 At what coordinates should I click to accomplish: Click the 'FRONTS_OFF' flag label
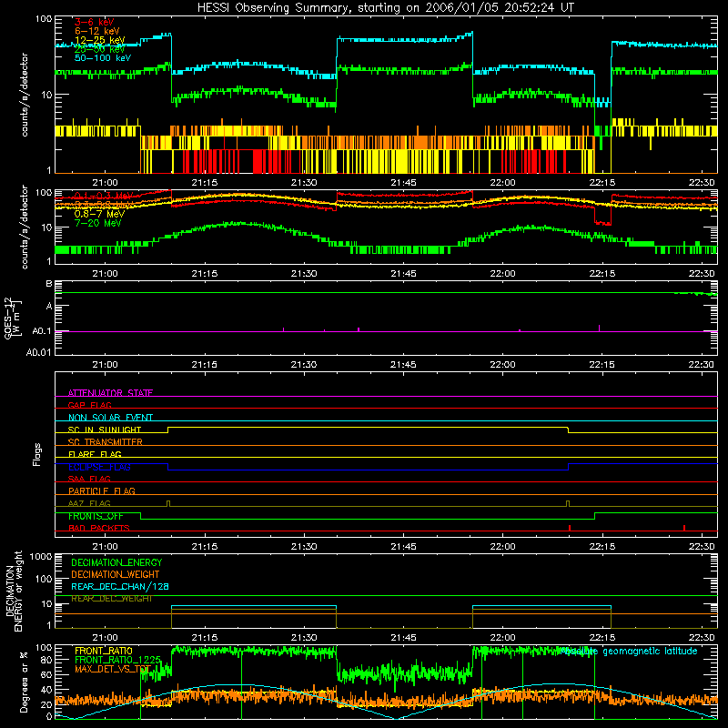point(96,516)
